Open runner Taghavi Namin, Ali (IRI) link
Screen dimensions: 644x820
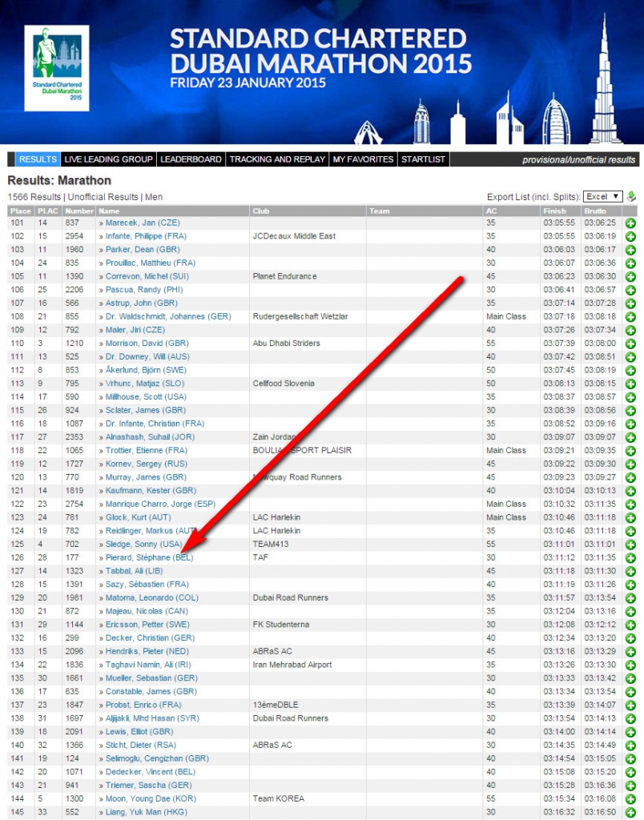click(x=148, y=665)
